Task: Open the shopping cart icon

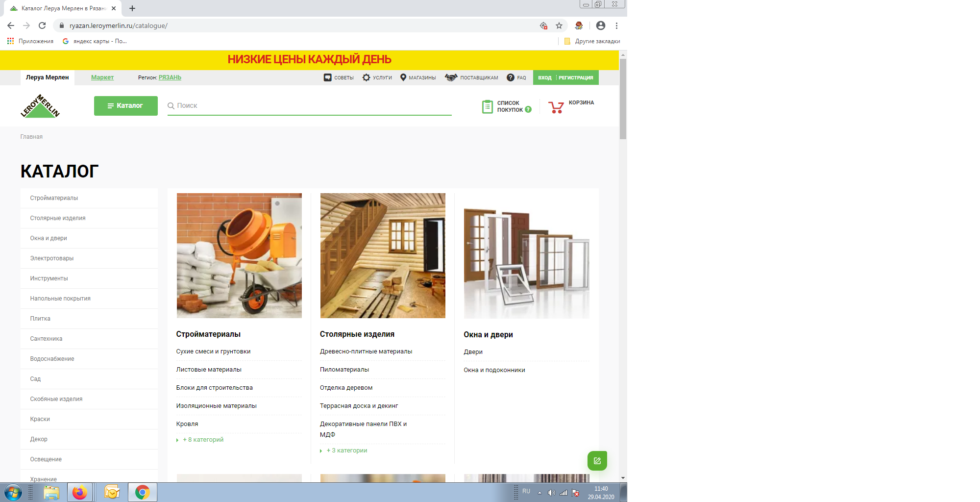Action: (x=556, y=107)
